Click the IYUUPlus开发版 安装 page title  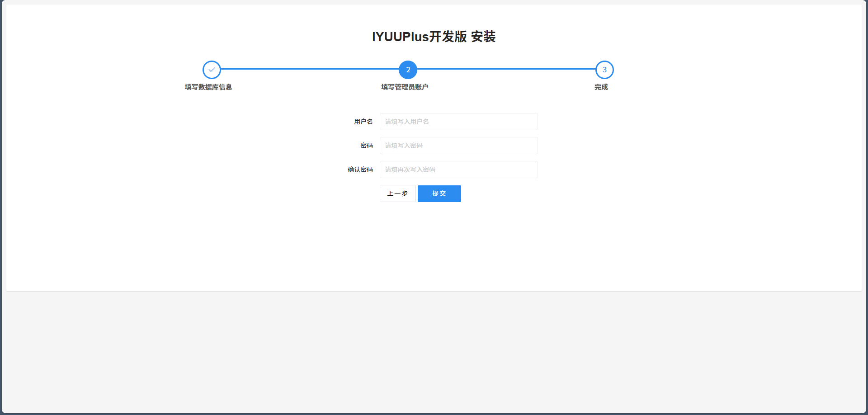(434, 37)
